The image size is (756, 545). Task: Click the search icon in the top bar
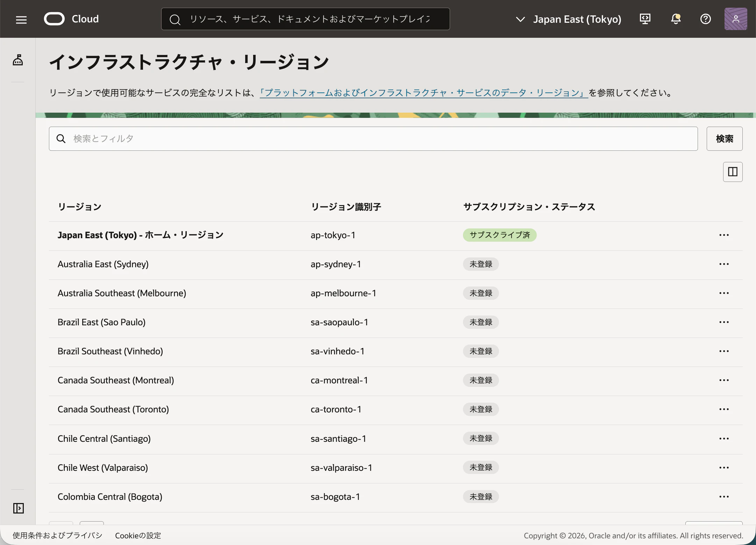point(175,20)
